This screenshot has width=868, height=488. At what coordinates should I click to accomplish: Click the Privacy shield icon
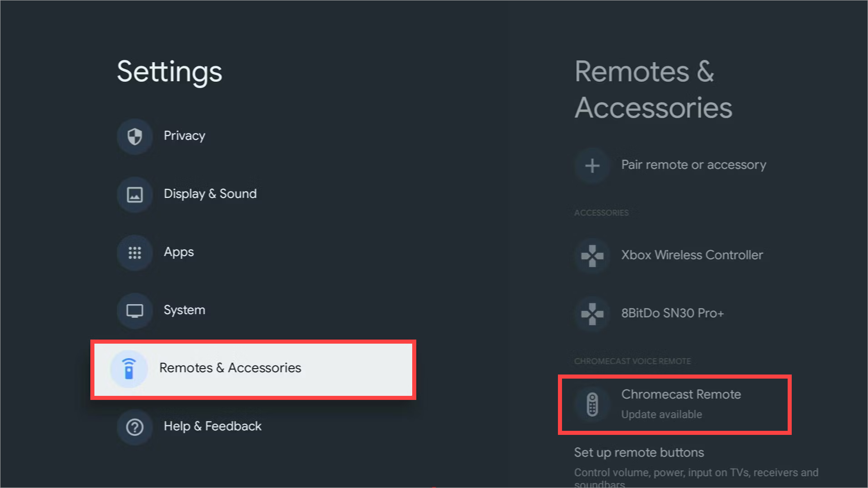tap(134, 136)
